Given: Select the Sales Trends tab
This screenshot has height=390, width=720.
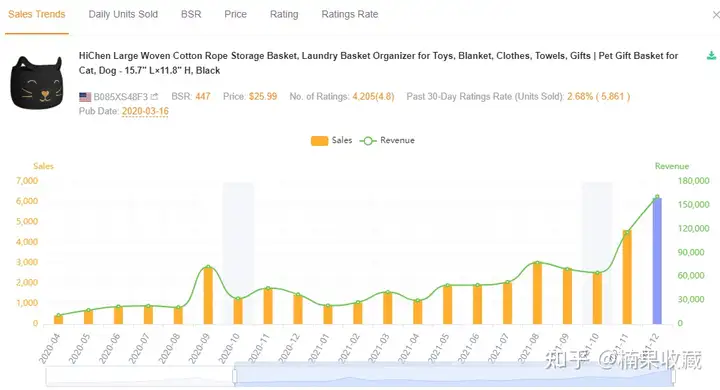Looking at the screenshot, I should click(37, 14).
